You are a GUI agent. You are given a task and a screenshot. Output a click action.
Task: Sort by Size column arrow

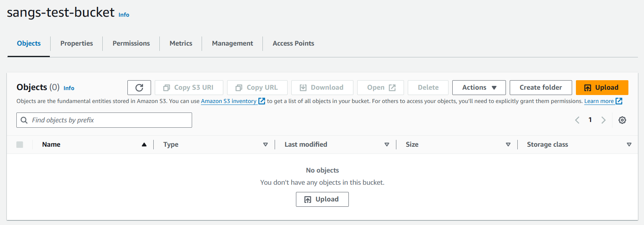pos(508,144)
